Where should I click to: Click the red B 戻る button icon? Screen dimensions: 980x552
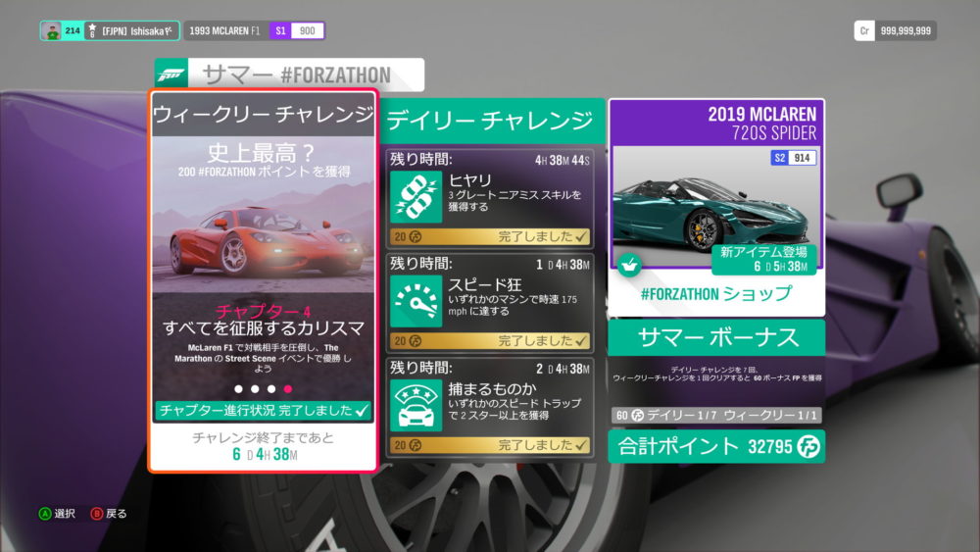click(x=97, y=513)
